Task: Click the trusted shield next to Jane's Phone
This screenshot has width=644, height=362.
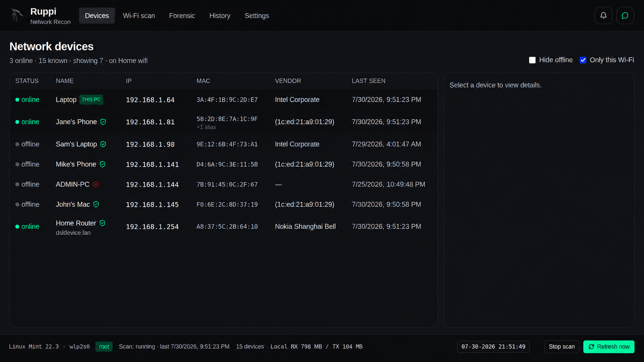Action: pos(103,122)
